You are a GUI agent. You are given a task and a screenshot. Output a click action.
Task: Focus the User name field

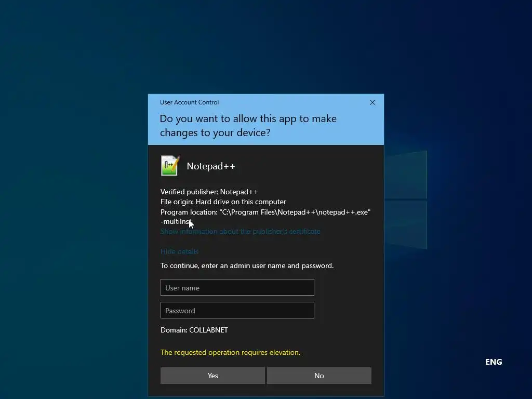[237, 287]
